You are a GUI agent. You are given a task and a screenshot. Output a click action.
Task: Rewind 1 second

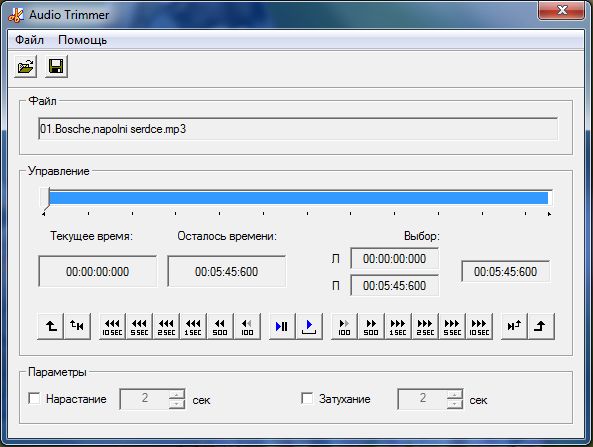coord(193,326)
